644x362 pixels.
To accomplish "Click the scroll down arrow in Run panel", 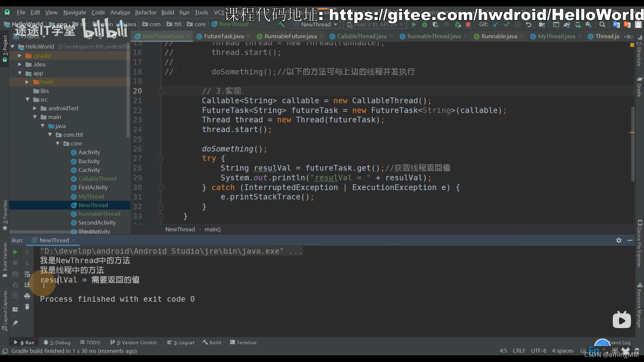I will click(28, 263).
